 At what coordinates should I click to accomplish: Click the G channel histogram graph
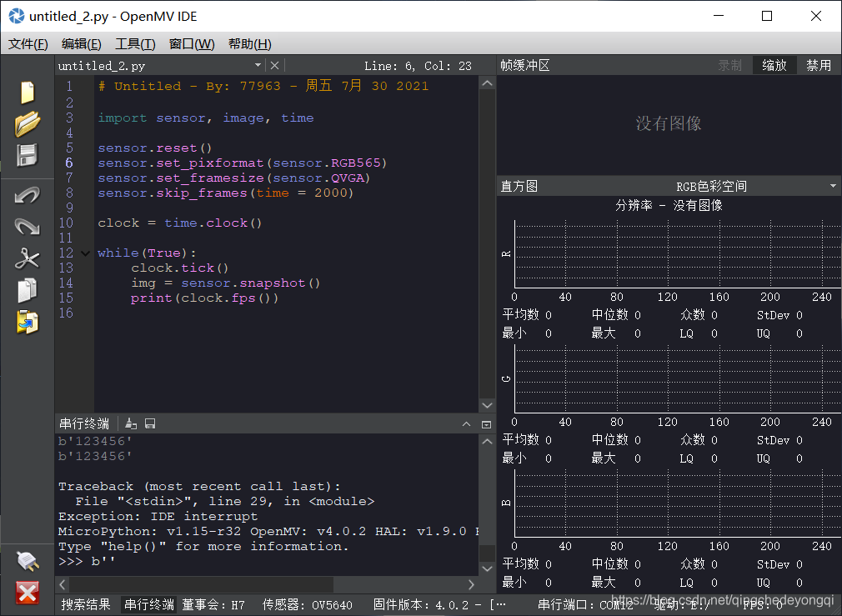(678, 379)
